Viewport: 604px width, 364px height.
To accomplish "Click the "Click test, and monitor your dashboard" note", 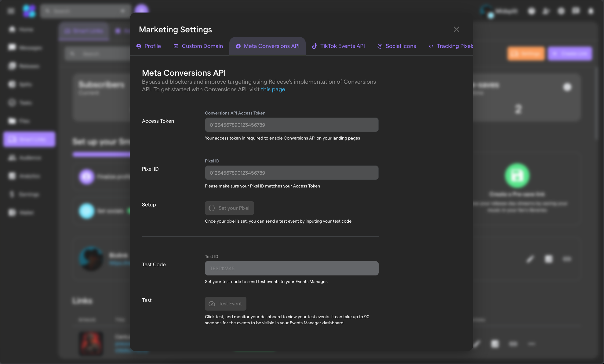I will [287, 320].
